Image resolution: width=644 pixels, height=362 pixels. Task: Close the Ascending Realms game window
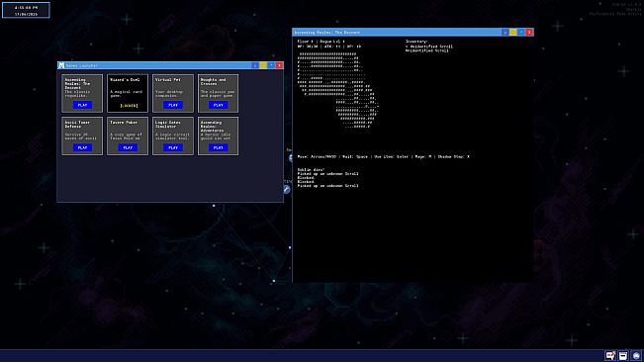(x=529, y=32)
